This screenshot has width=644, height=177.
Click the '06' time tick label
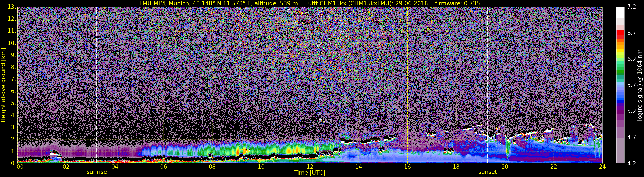(164, 167)
